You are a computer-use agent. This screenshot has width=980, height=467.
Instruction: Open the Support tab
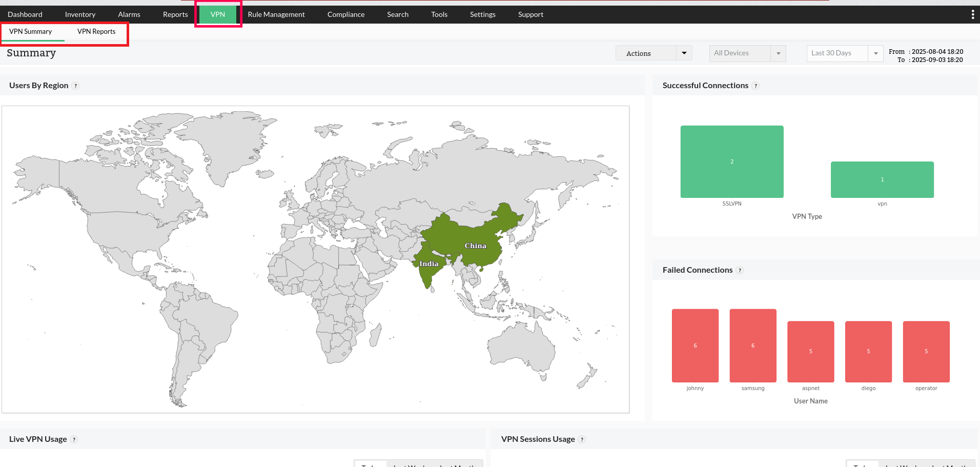530,14
